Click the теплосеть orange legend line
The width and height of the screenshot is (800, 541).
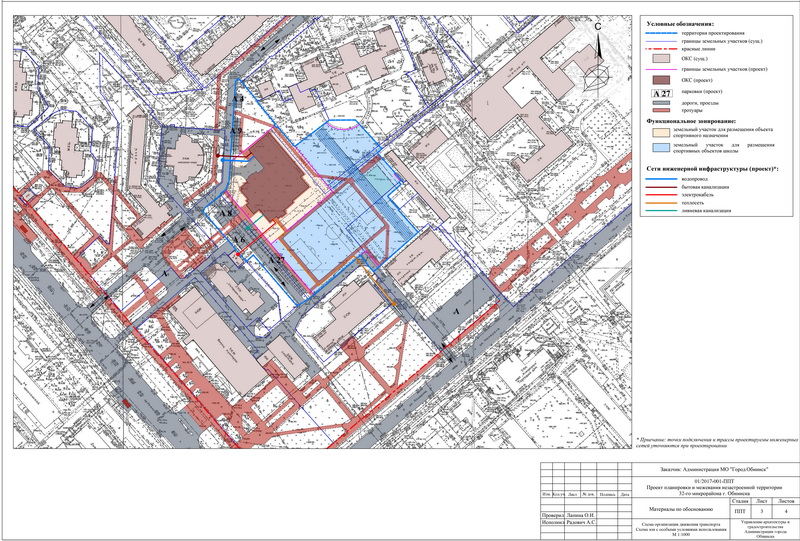(x=660, y=203)
